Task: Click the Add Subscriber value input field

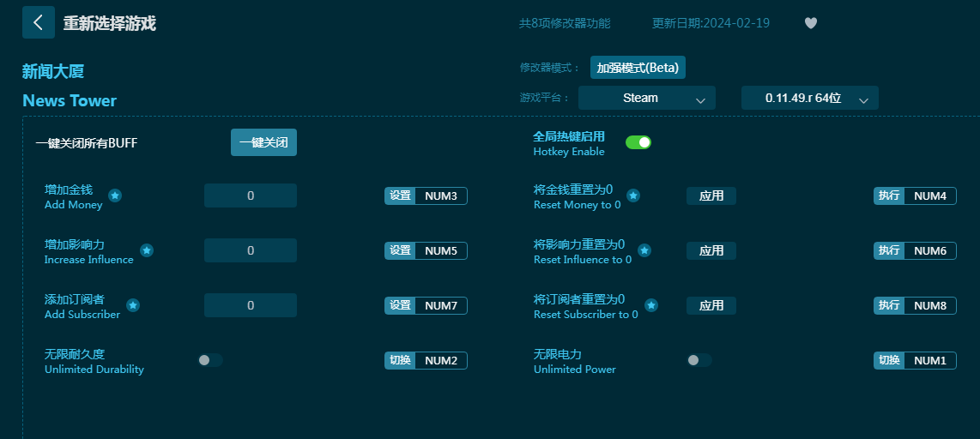Action: point(250,305)
